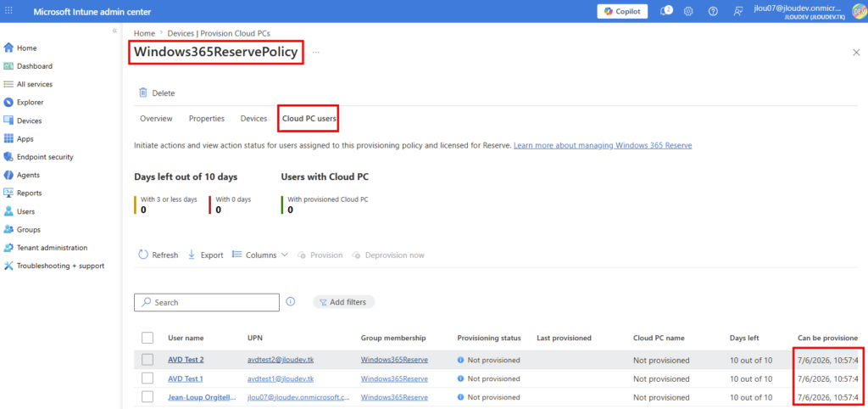868x409 pixels.
Task: Click the info icon beside search
Action: pyautogui.click(x=291, y=301)
